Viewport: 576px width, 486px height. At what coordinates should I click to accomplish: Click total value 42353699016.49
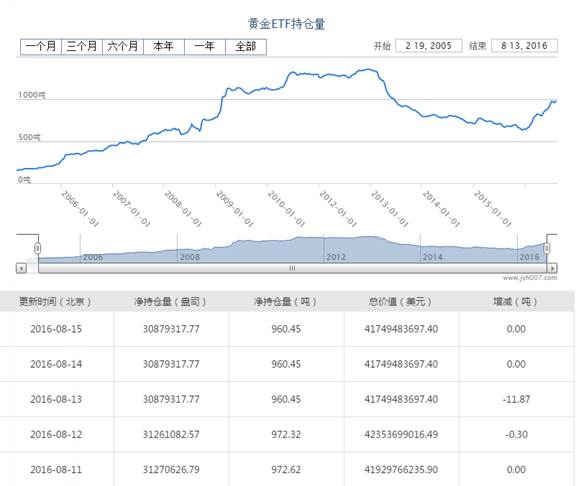pos(401,435)
